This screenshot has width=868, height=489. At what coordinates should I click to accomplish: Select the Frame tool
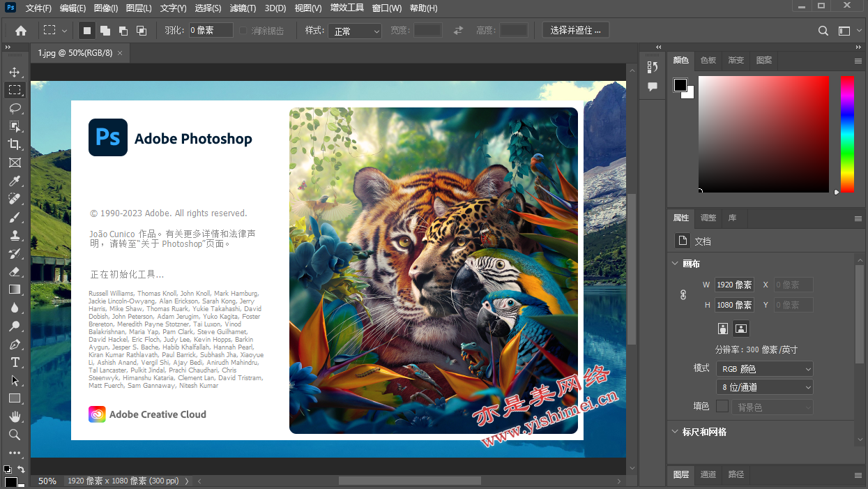point(15,163)
